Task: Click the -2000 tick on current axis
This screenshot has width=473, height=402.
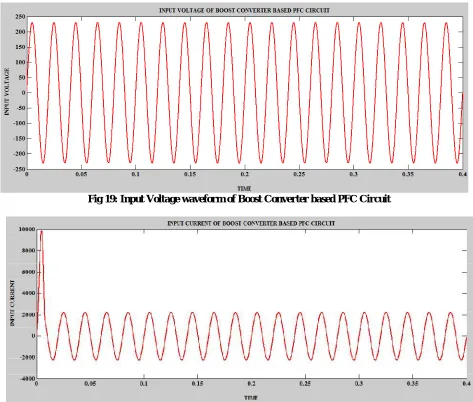Action: (x=27, y=357)
